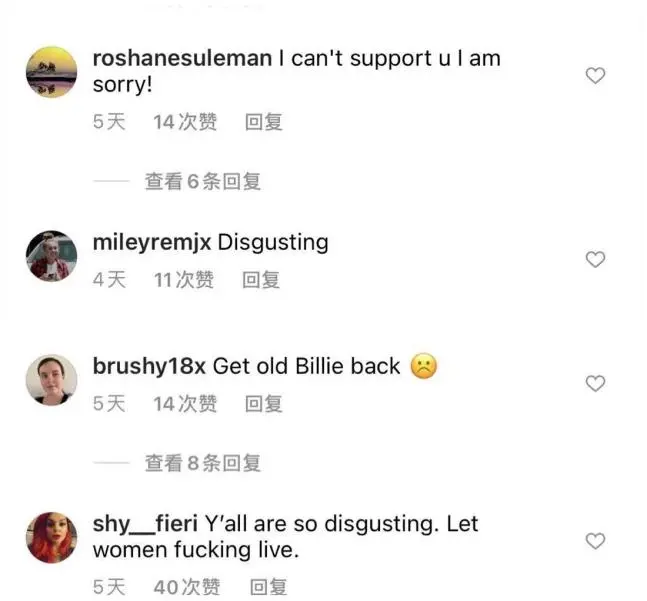Open mileyremjx's profile picture

pyautogui.click(x=52, y=256)
